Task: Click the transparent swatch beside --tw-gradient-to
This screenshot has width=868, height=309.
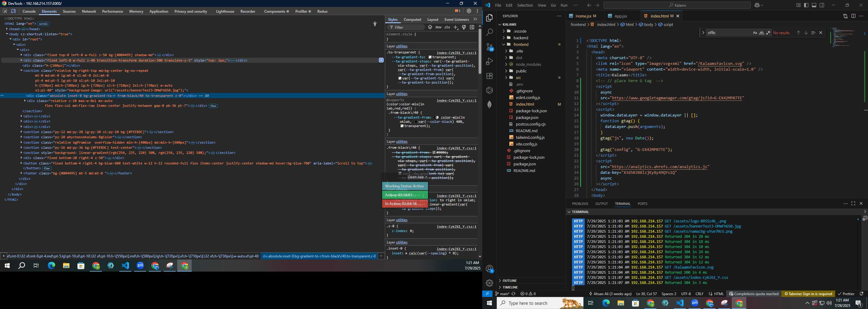Action: click(430, 57)
